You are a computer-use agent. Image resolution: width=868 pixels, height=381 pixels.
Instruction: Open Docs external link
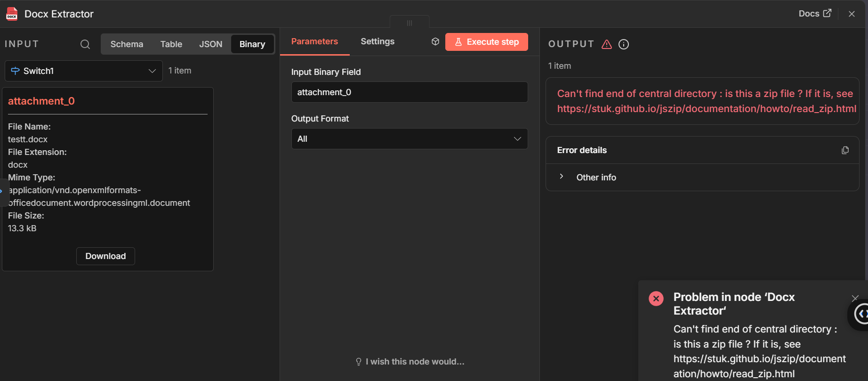pos(815,14)
